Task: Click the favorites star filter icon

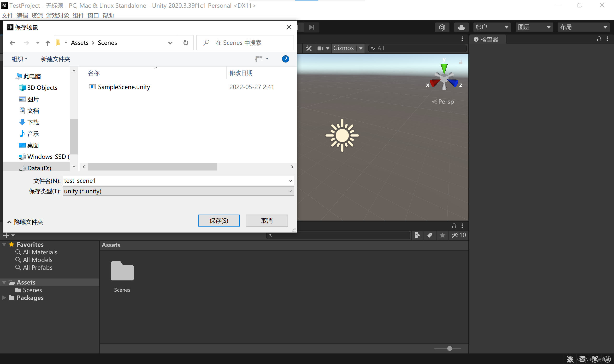Action: tap(442, 235)
